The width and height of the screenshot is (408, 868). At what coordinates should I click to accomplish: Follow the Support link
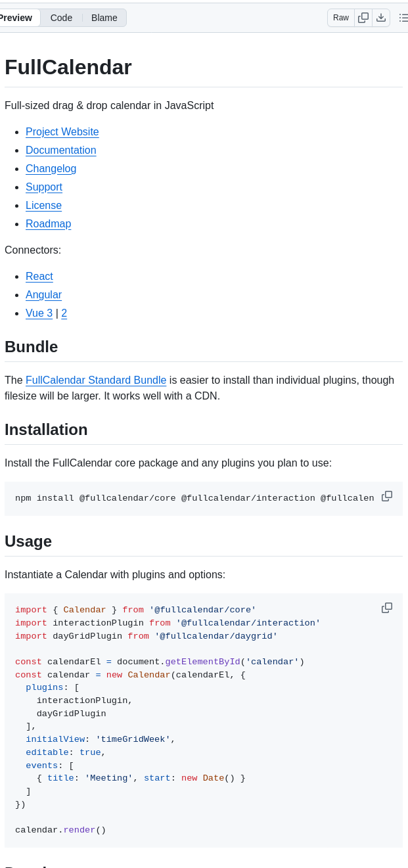44,187
